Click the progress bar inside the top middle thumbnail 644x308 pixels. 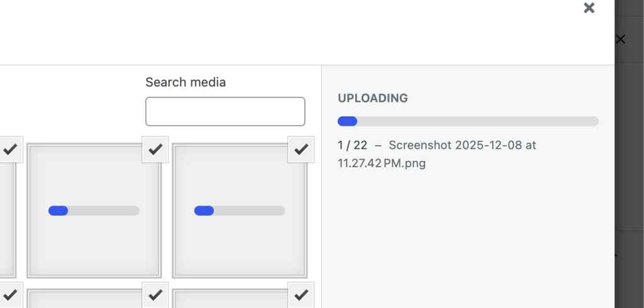pos(94,211)
